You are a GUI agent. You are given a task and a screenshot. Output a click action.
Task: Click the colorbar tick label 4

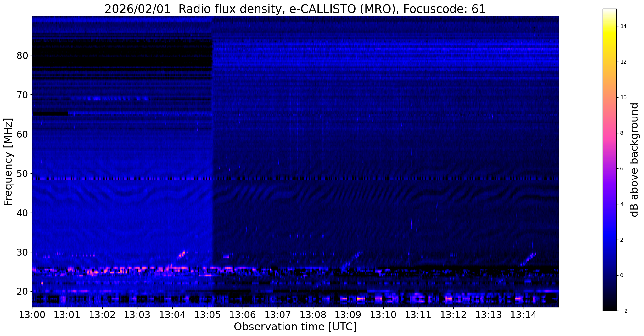pyautogui.click(x=621, y=204)
